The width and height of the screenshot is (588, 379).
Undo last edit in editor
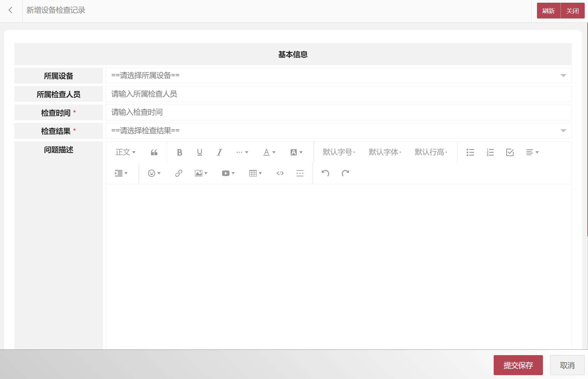325,173
